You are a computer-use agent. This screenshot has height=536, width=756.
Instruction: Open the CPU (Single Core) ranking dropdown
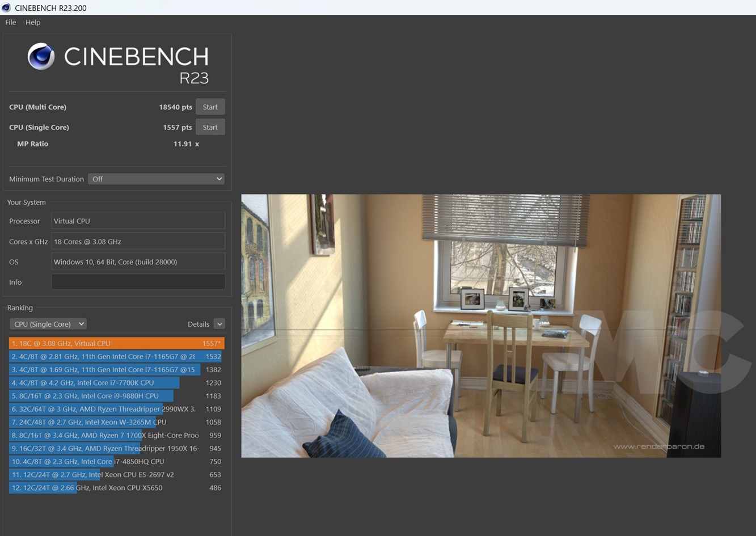point(48,324)
